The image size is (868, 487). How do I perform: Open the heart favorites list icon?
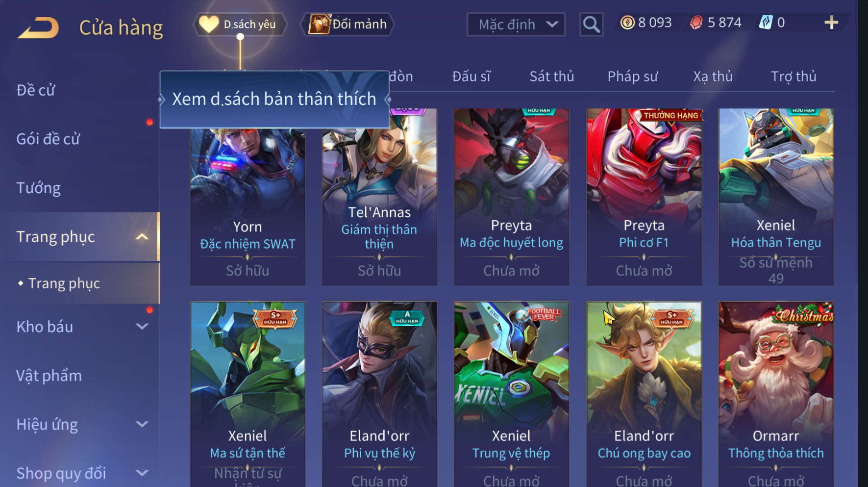coord(209,24)
